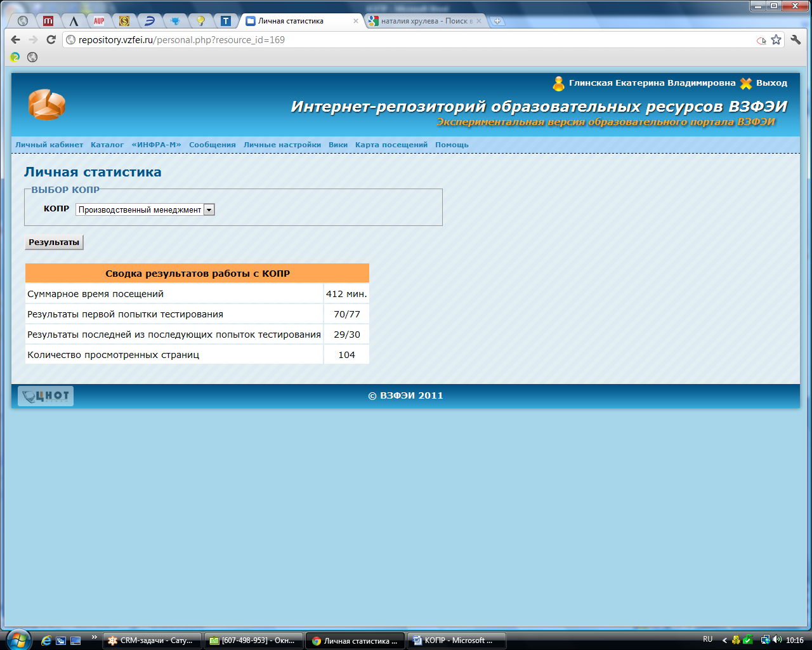The height and width of the screenshot is (650, 812).
Task: Switch to '[607-498-953]' taskbar window
Action: [254, 640]
